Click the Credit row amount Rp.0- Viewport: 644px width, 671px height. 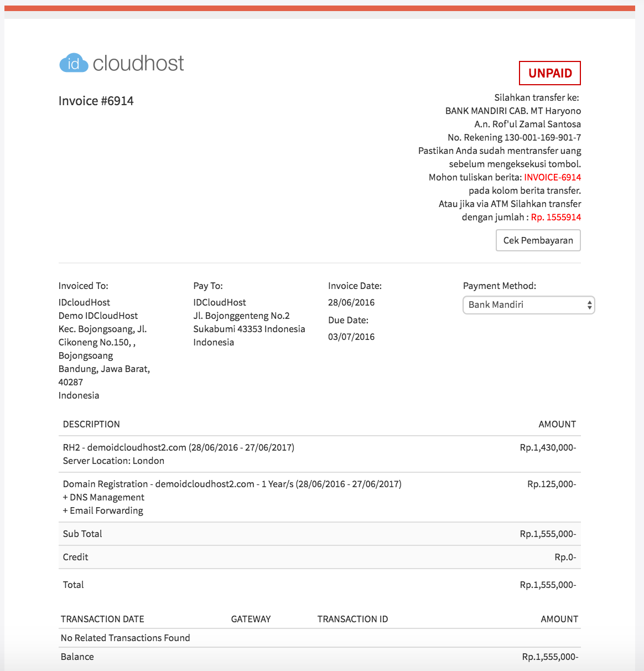pyautogui.click(x=565, y=557)
